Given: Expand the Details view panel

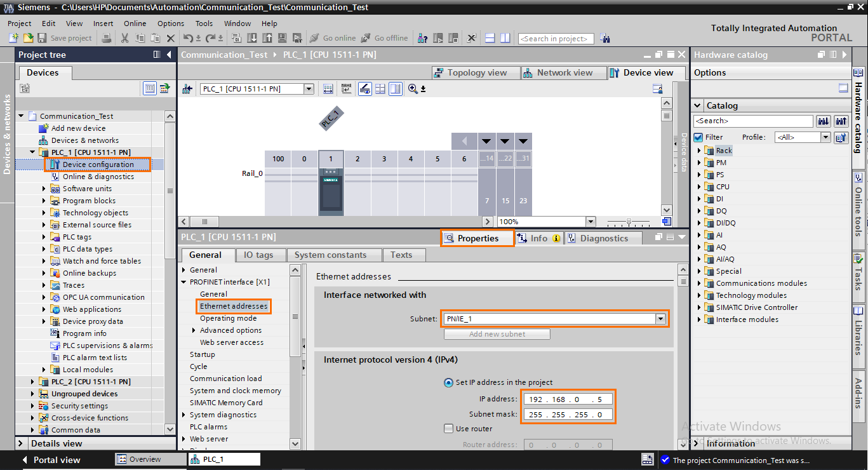Looking at the screenshot, I should tap(21, 443).
